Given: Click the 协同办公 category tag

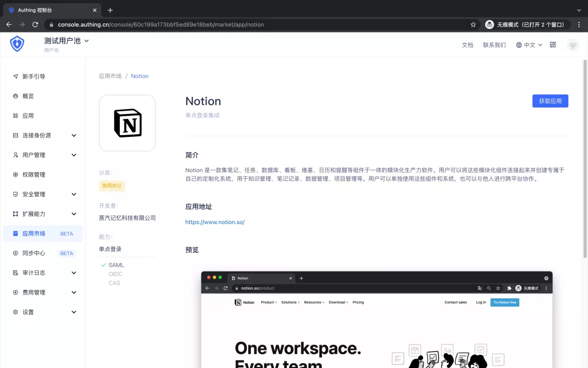Looking at the screenshot, I should point(112,185).
